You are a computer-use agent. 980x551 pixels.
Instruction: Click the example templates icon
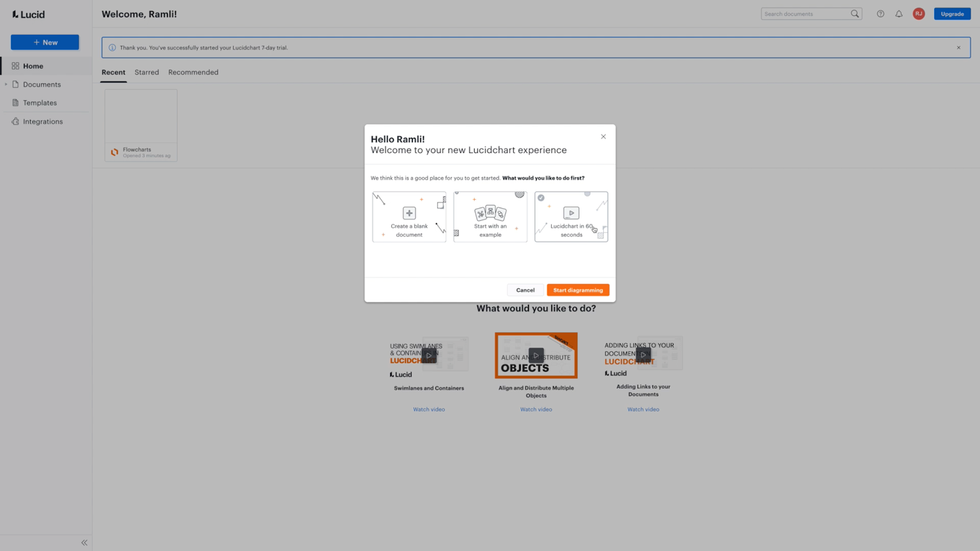pos(490,212)
